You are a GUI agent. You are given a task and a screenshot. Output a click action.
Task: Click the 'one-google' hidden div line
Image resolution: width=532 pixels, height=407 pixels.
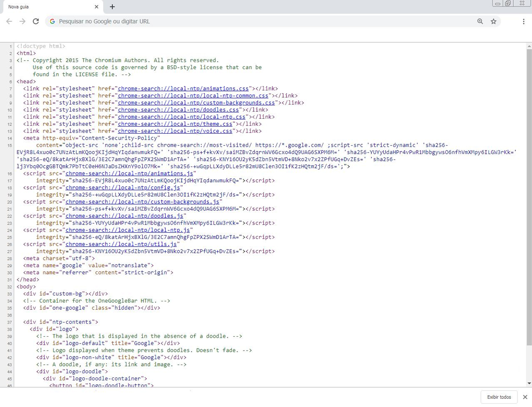[92, 308]
